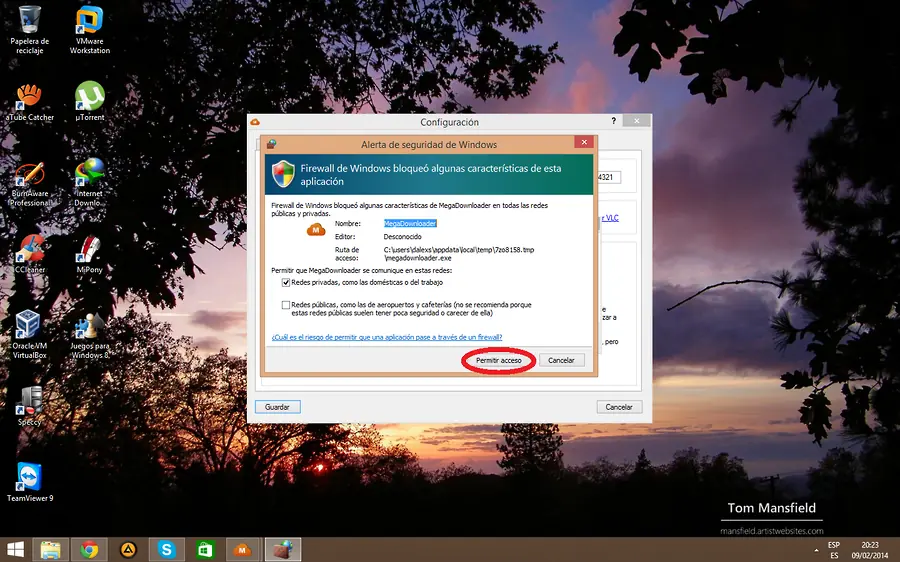Open the ESP language indicator
The image size is (900, 562).
833,550
